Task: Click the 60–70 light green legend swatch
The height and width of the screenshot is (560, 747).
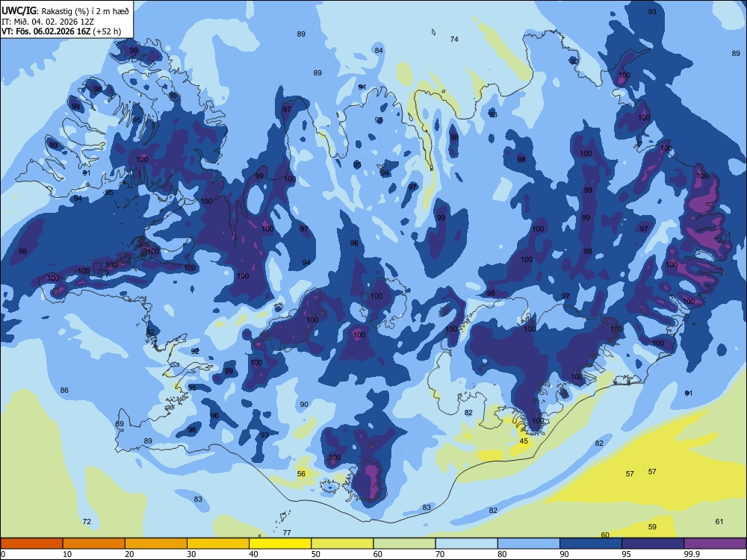Action: pos(404,544)
